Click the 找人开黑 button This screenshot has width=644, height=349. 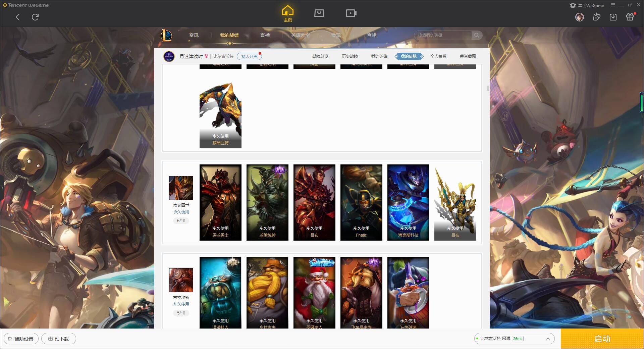coord(249,56)
